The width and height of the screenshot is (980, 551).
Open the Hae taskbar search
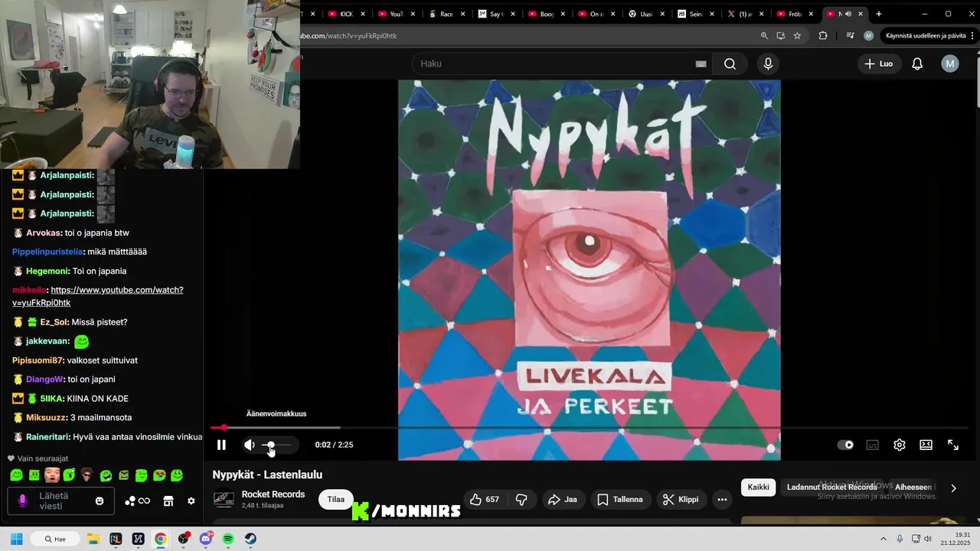pyautogui.click(x=55, y=539)
